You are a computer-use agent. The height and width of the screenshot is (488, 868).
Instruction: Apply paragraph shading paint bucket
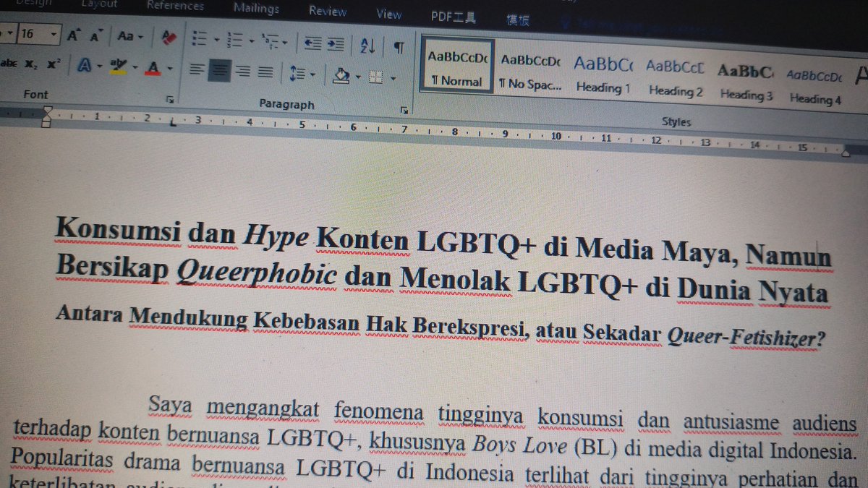point(342,75)
